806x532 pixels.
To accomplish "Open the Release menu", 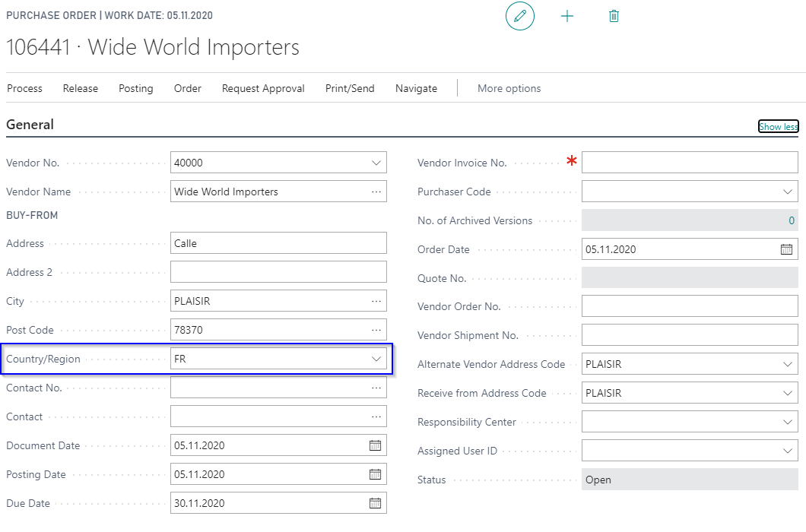I will click(80, 88).
